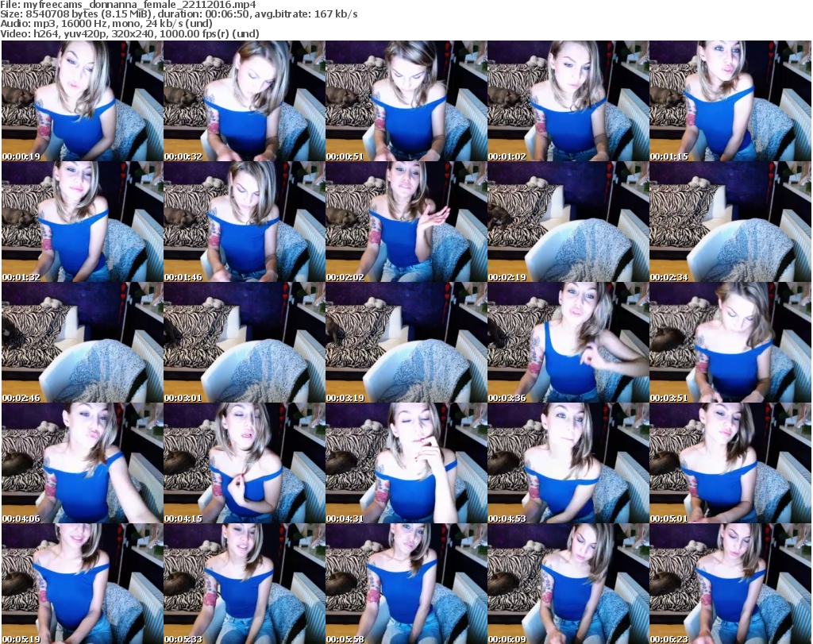Select the frame timestamped 00:04:53
The image size is (813, 644).
568,463
